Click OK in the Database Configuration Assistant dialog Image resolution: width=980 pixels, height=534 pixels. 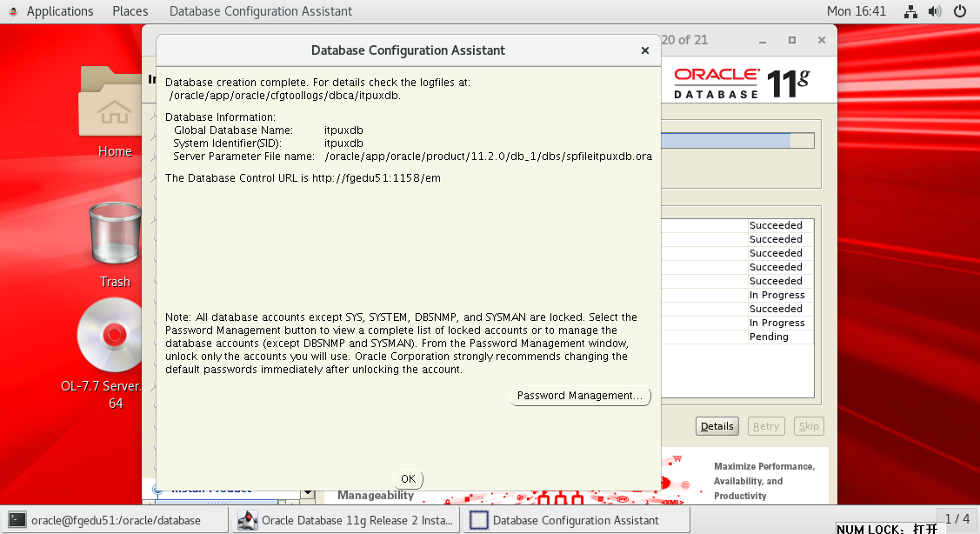pyautogui.click(x=408, y=479)
